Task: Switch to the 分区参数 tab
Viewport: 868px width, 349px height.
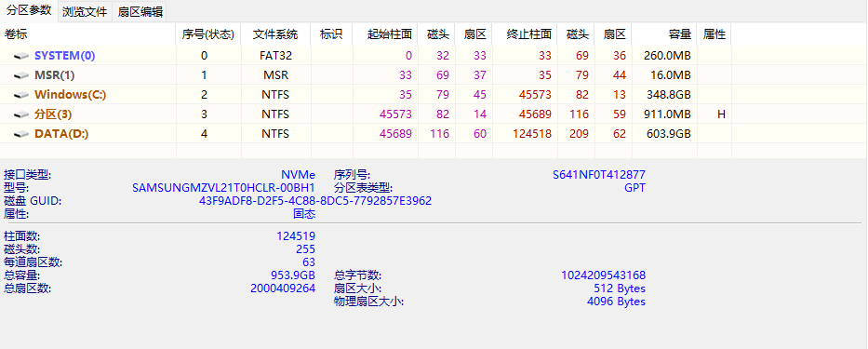Action: (29, 10)
